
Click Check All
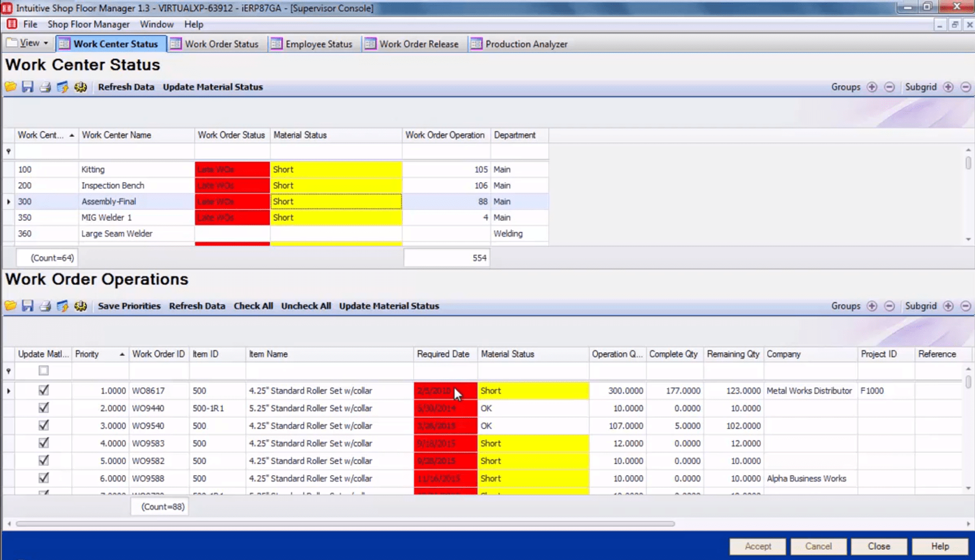coord(253,306)
